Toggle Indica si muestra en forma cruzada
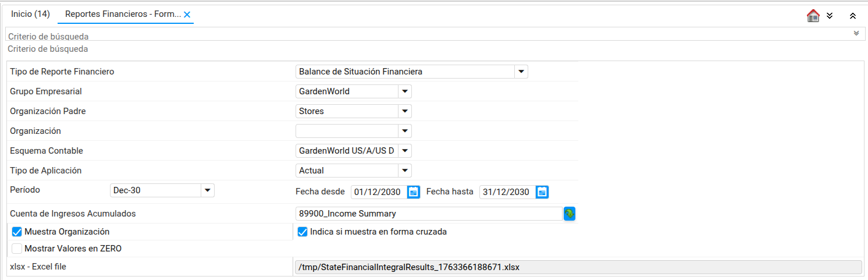This screenshot has width=868, height=280. (302, 232)
